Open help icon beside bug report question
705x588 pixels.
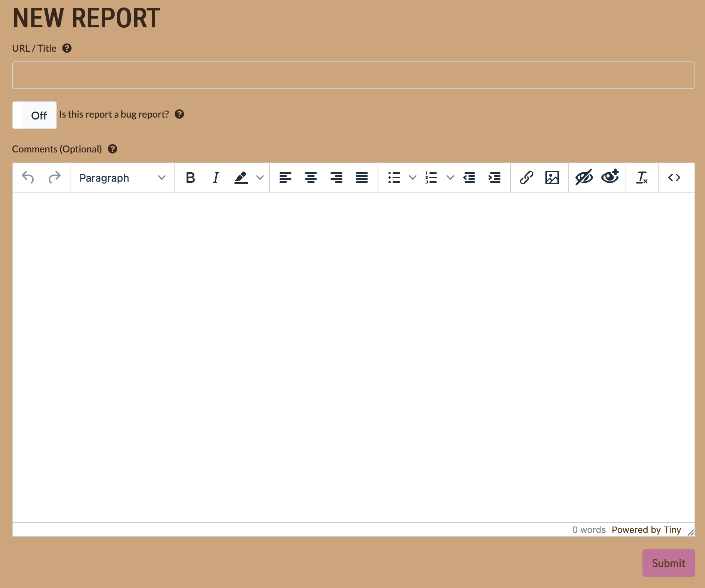[x=179, y=114]
